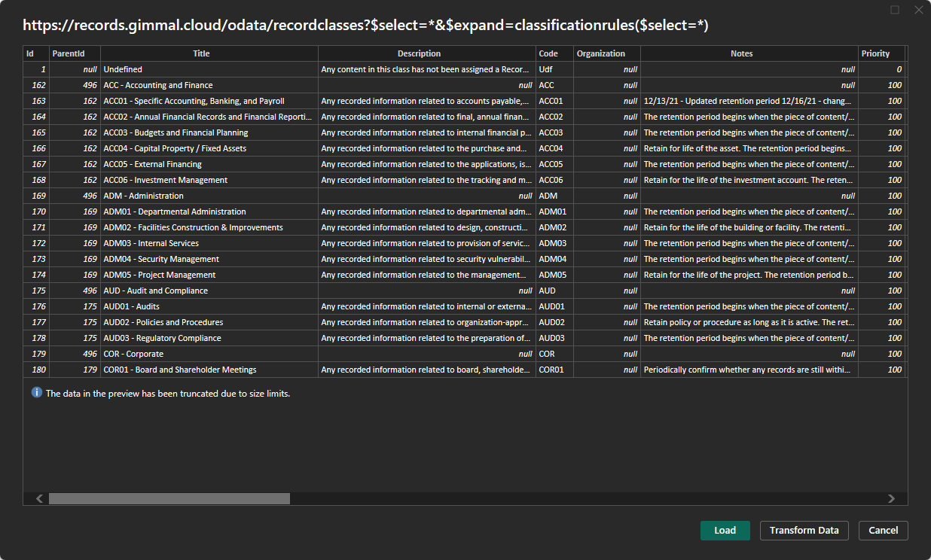Click the Code column header
The image size is (931, 560).
pyautogui.click(x=548, y=53)
